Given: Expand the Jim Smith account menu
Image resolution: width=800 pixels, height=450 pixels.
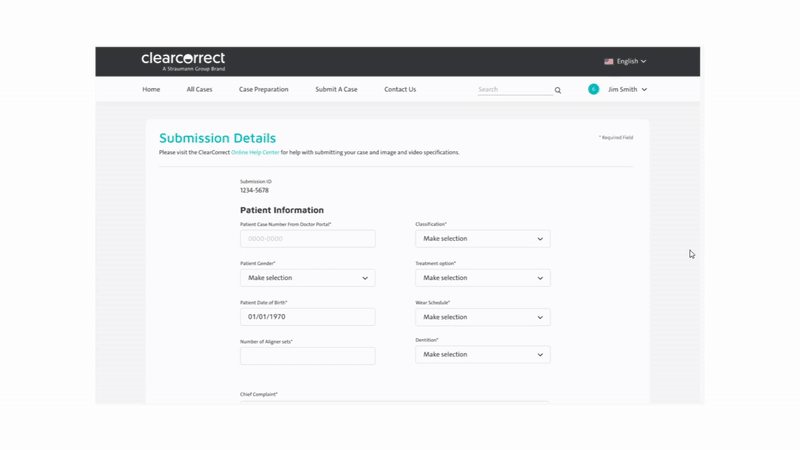Looking at the screenshot, I should click(628, 89).
